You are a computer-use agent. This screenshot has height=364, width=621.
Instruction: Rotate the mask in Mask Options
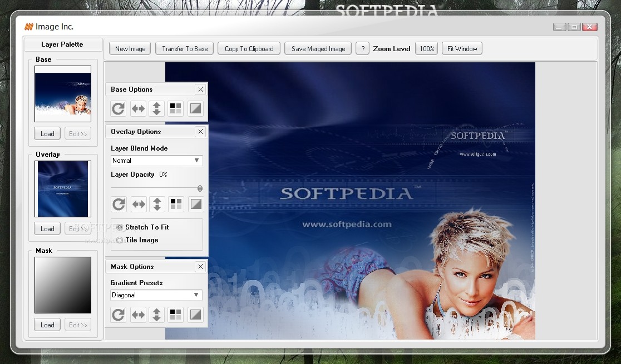pyautogui.click(x=118, y=315)
